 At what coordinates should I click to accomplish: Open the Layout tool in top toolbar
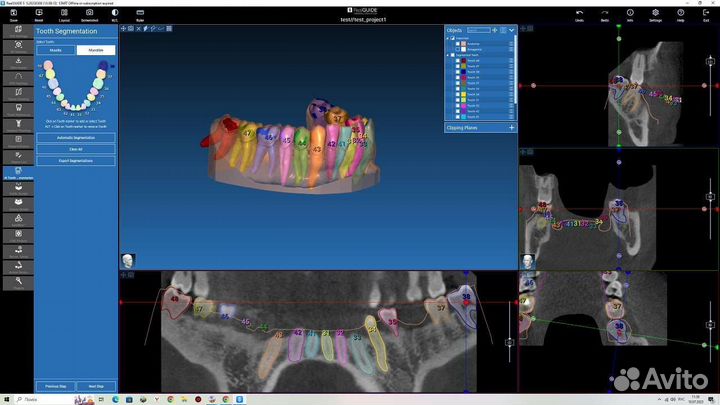(64, 12)
